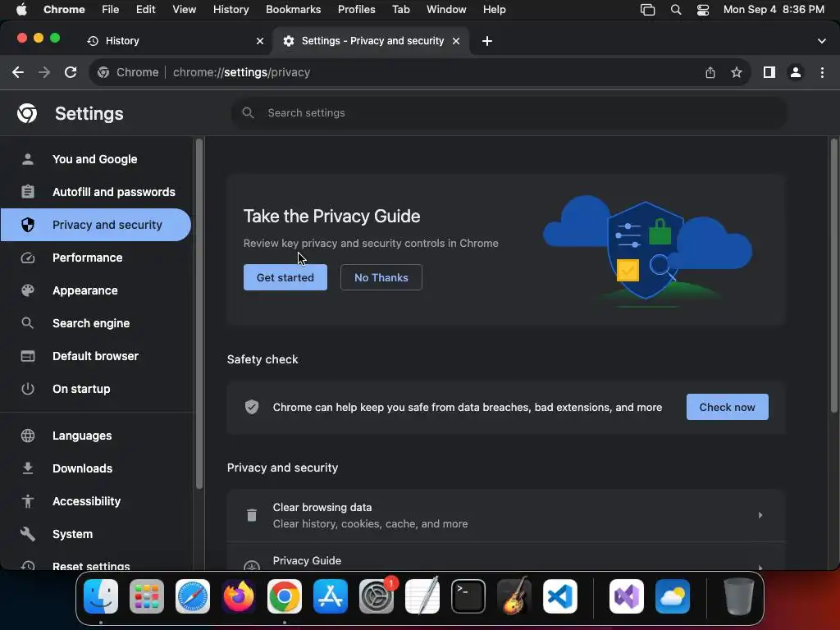Screen dimensions: 840x630
Task: Open Default browser settings
Action: 95,356
